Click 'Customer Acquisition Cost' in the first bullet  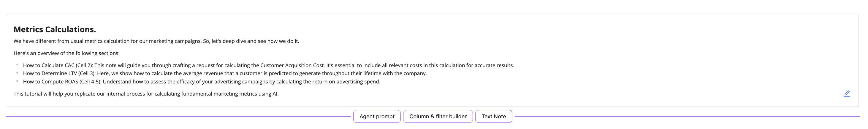(x=292, y=65)
